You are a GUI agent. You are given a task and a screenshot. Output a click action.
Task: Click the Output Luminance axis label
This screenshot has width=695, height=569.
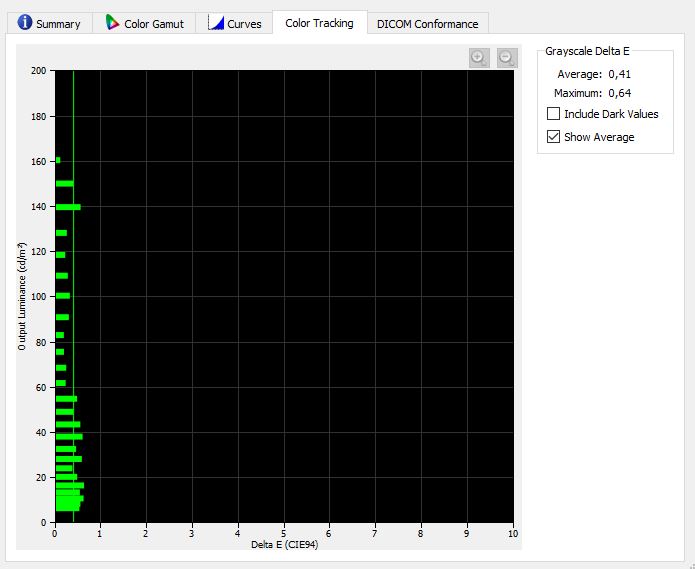coord(22,296)
